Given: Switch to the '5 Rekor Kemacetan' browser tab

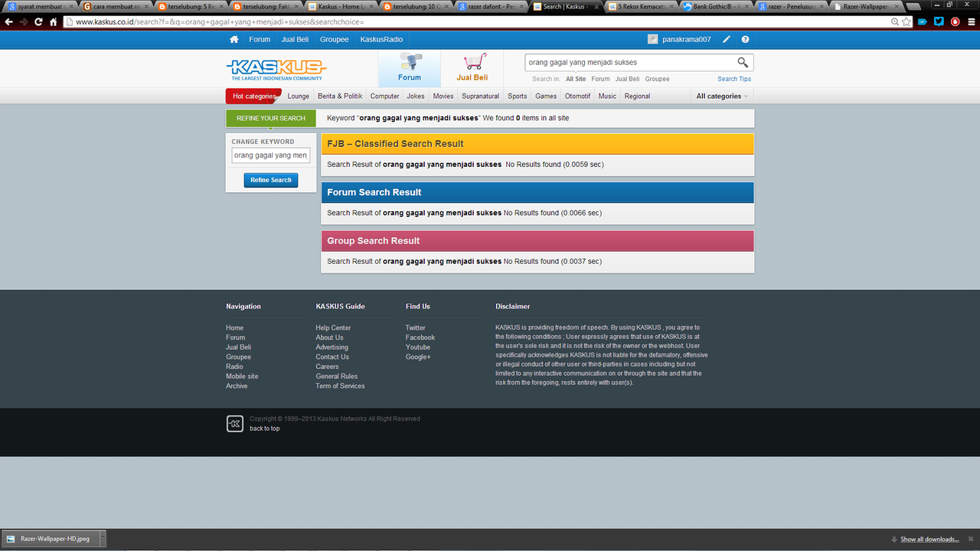Looking at the screenshot, I should [642, 6].
